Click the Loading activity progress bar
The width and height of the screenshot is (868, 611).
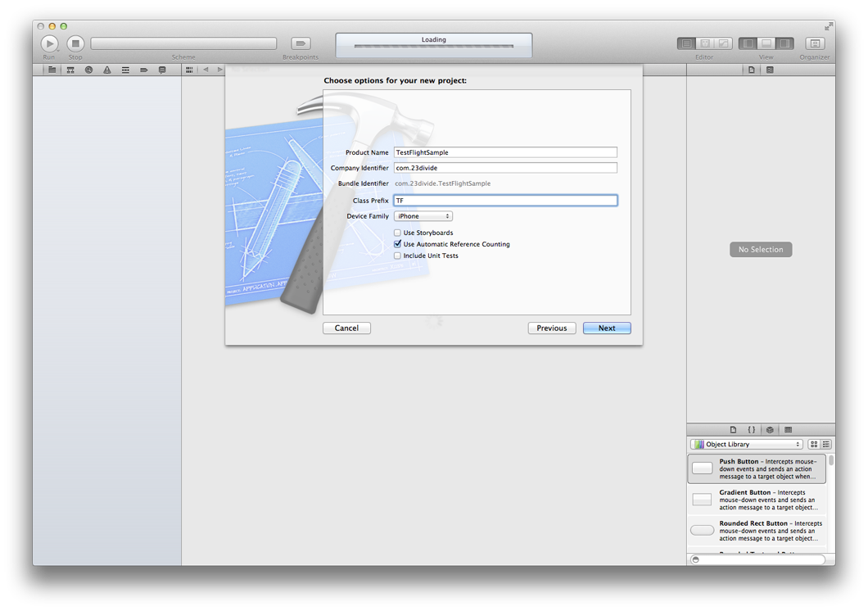(x=433, y=47)
